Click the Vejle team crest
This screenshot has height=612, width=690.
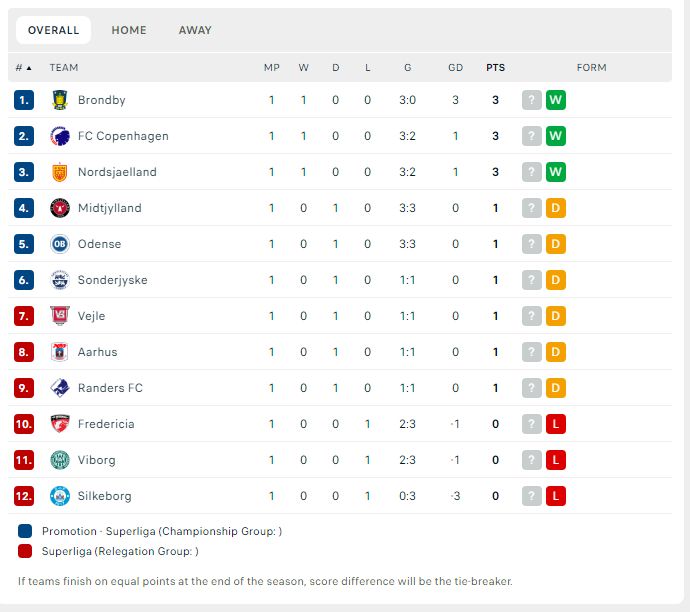click(60, 316)
